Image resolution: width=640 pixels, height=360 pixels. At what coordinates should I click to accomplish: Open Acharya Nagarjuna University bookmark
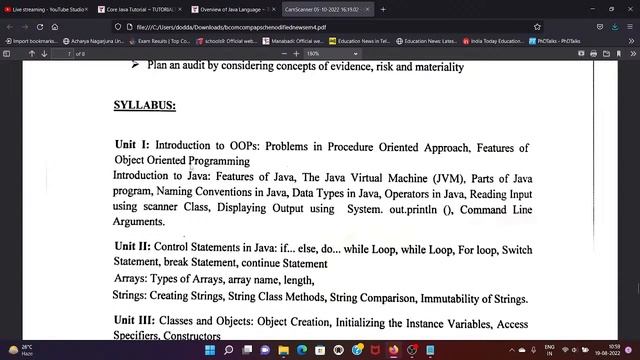[93, 41]
